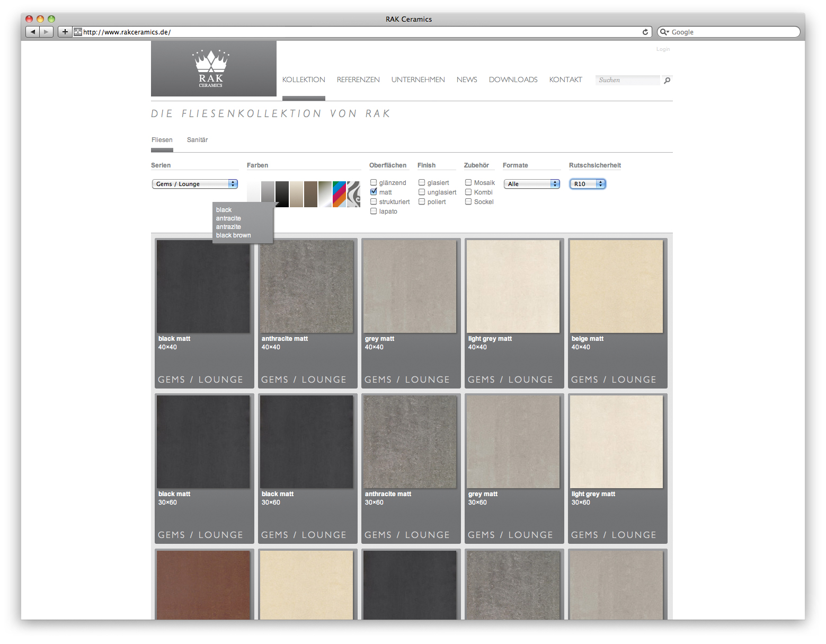Go to the KONTAKT page
826x644 pixels.
(565, 80)
